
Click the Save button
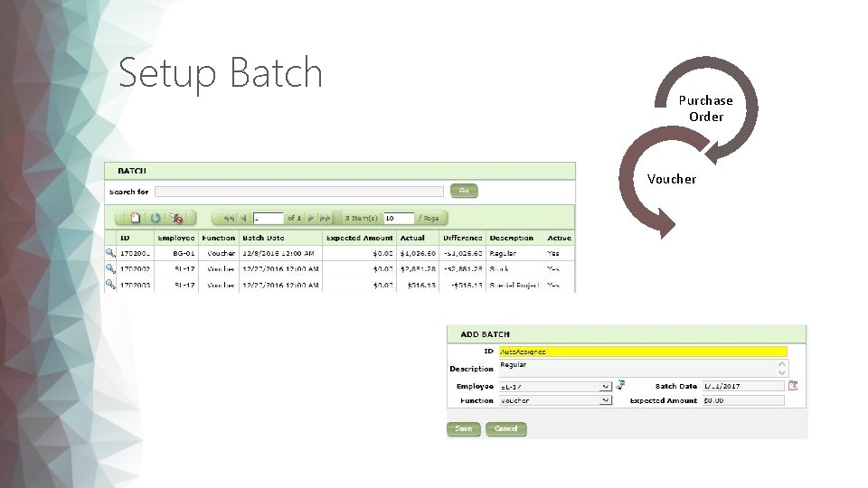[463, 428]
